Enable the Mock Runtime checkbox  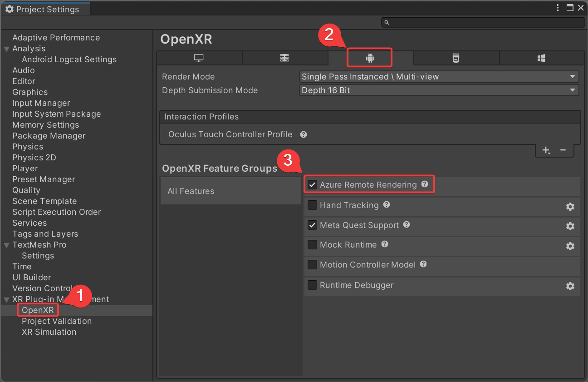[312, 244]
